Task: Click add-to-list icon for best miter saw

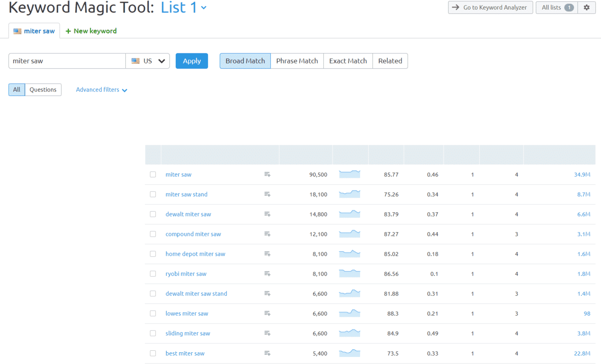Action: (x=267, y=353)
